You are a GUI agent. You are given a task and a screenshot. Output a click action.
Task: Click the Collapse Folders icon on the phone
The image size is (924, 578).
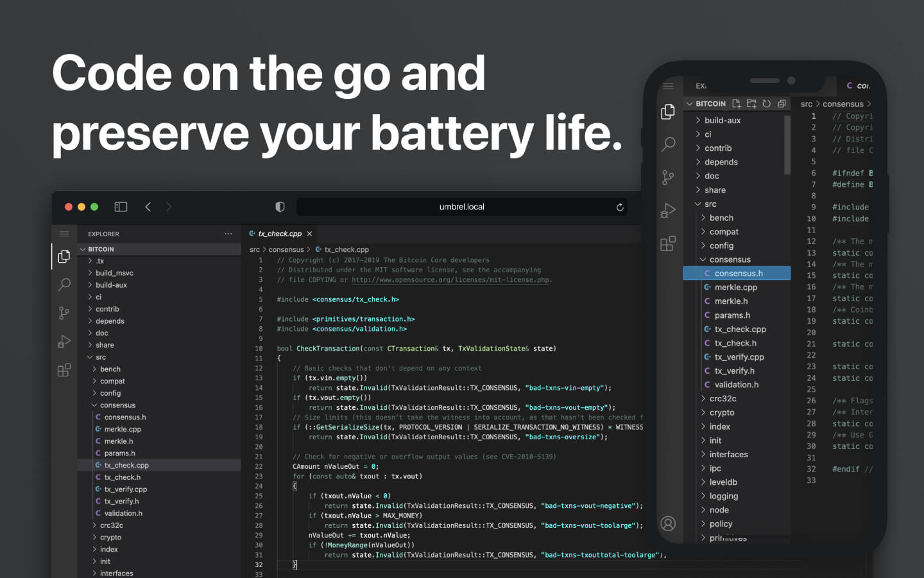point(782,103)
